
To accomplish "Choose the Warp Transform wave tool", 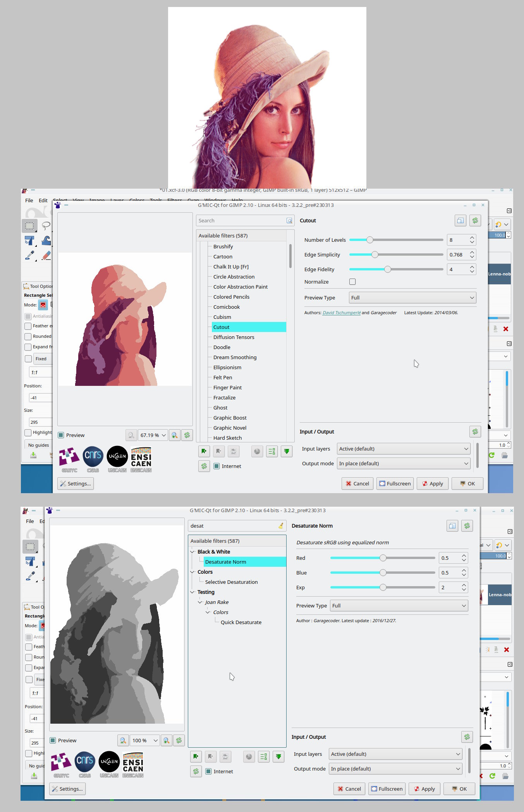I will (x=46, y=241).
